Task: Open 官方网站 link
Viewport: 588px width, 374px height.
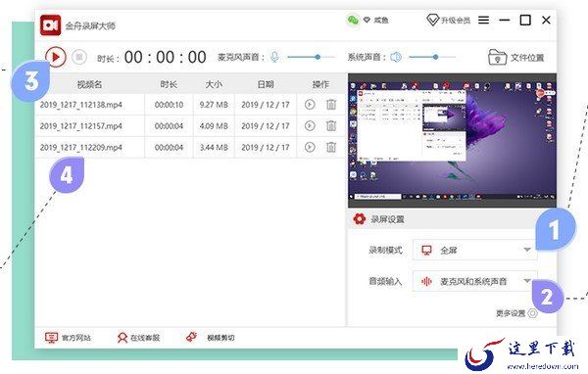Action: coord(68,338)
